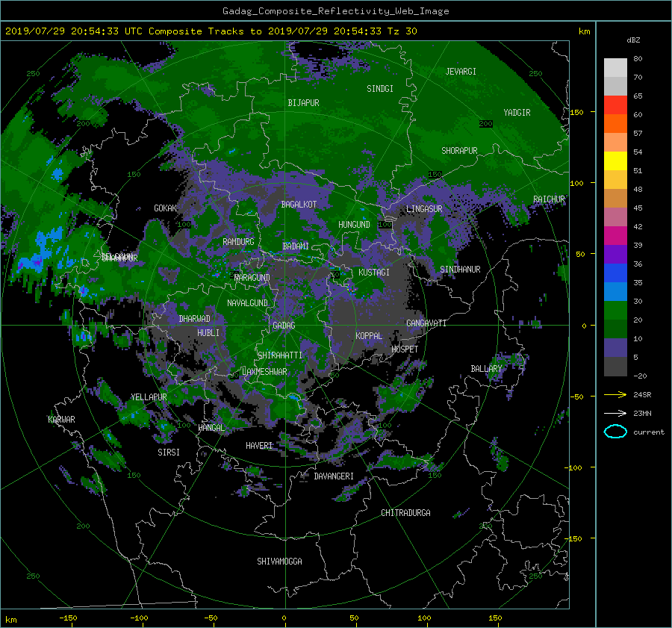Click the 'current' legend label
The height and width of the screenshot is (628, 672).
649,432
